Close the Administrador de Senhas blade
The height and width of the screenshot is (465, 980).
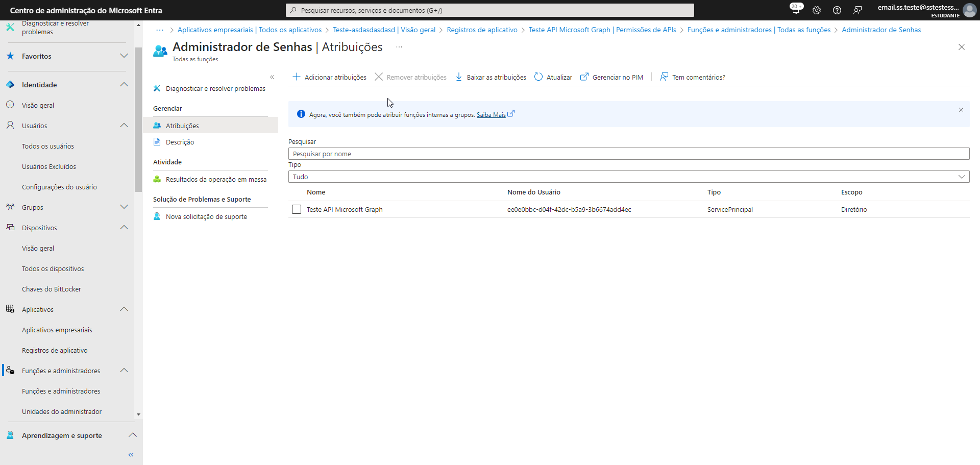(962, 47)
